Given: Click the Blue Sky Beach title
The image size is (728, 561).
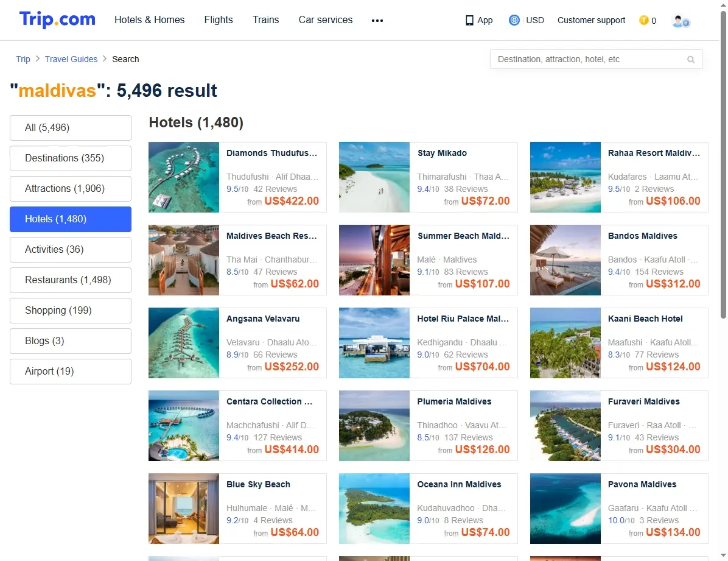Looking at the screenshot, I should pos(258,484).
